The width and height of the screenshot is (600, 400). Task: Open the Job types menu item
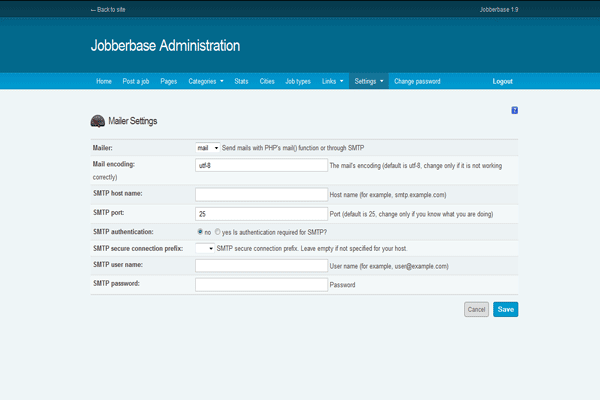(x=298, y=81)
